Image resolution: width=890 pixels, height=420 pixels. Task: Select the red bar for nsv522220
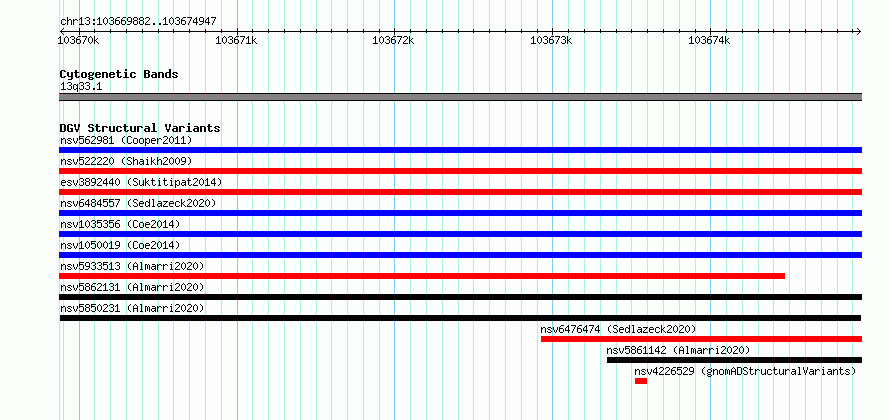460,171
